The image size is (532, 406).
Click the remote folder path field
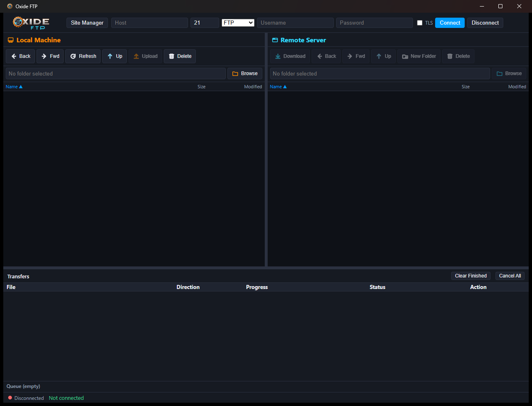380,73
